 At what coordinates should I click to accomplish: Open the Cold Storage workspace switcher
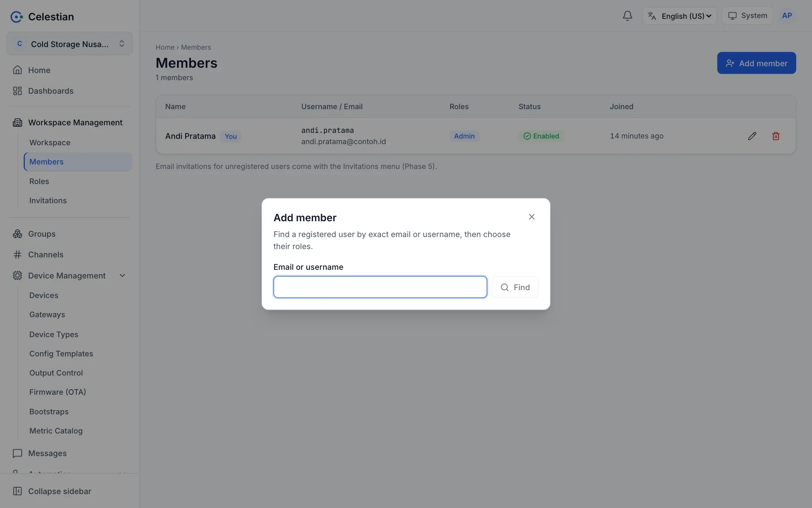[x=70, y=44]
